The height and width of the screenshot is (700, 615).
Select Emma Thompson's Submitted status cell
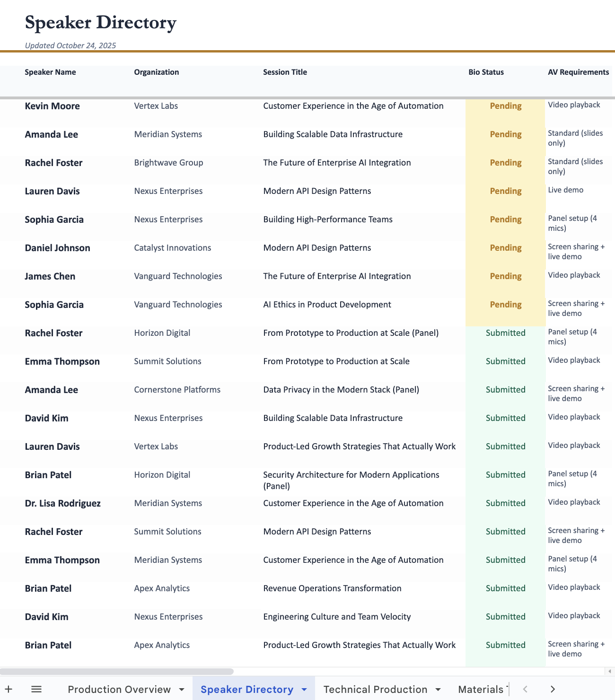pyautogui.click(x=505, y=361)
